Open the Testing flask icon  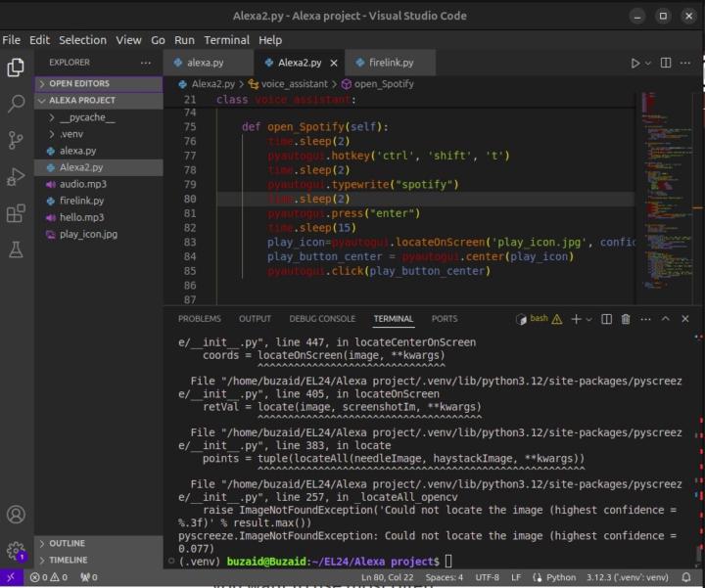[16, 249]
